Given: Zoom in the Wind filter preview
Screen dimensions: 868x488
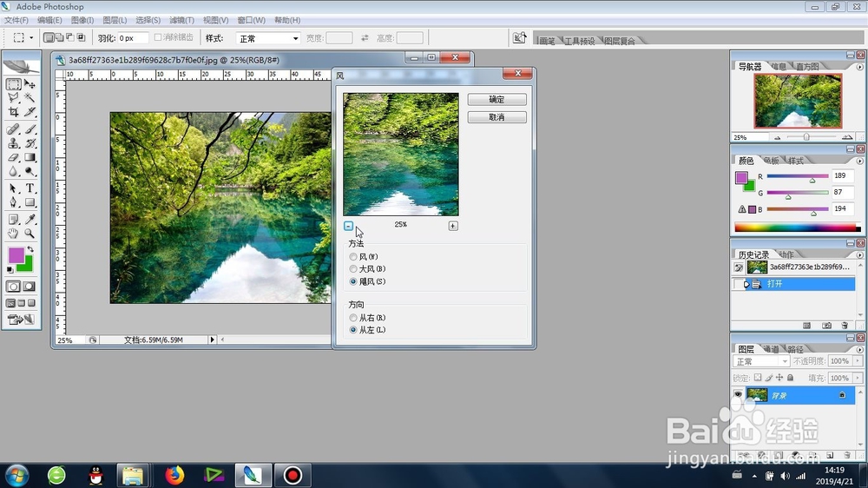Looking at the screenshot, I should [x=453, y=226].
